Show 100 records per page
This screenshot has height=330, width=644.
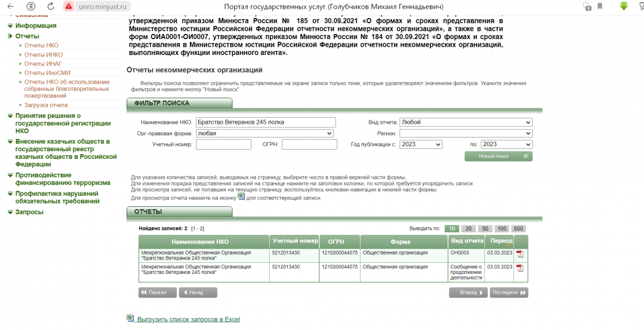(501, 229)
